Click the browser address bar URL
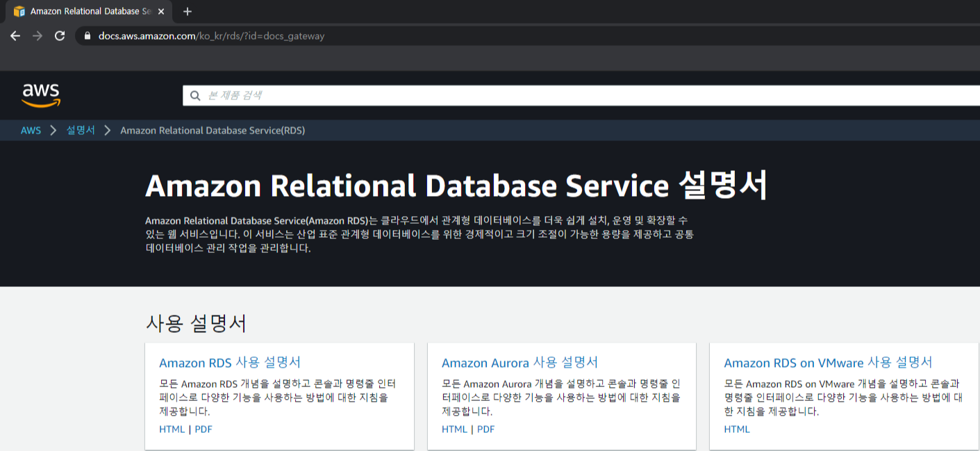The image size is (980, 451). click(211, 36)
